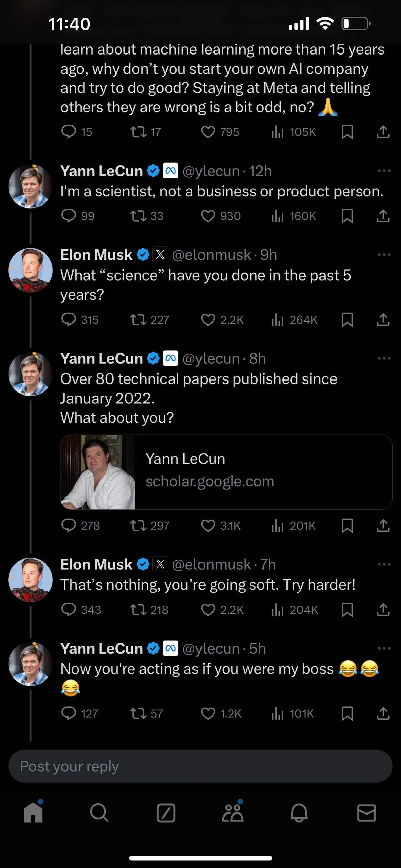
Task: Bookmark Elon Musk's "What science" post
Action: click(x=347, y=320)
